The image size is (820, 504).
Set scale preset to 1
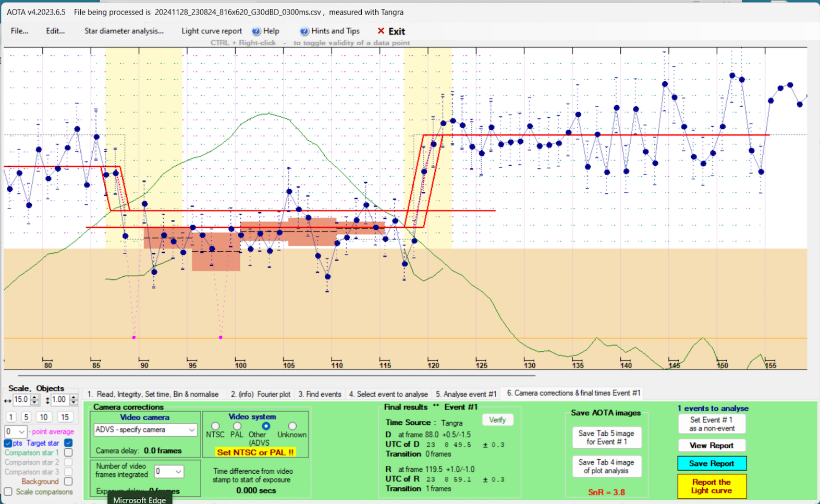point(11,417)
